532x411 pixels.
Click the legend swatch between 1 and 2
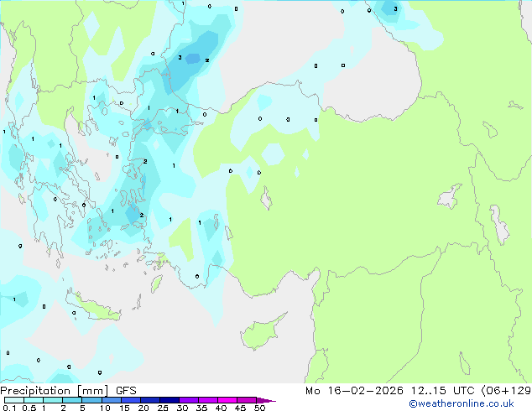[53, 400]
